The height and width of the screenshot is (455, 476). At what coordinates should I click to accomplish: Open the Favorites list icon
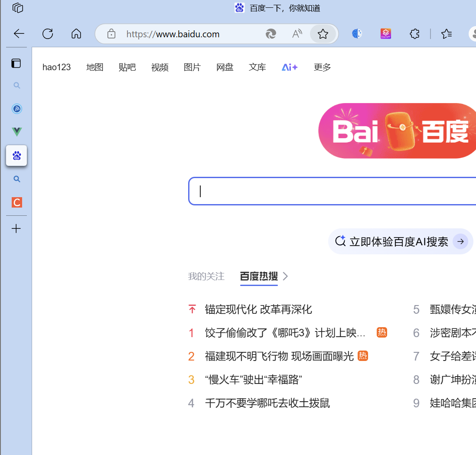pos(447,34)
